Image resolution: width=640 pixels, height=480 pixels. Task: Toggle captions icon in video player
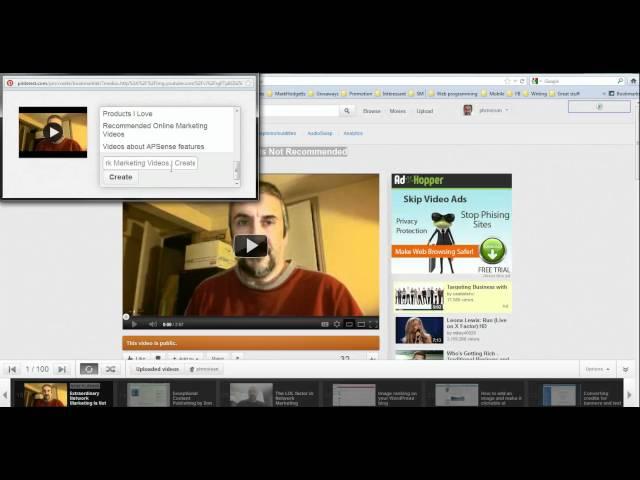coord(325,324)
